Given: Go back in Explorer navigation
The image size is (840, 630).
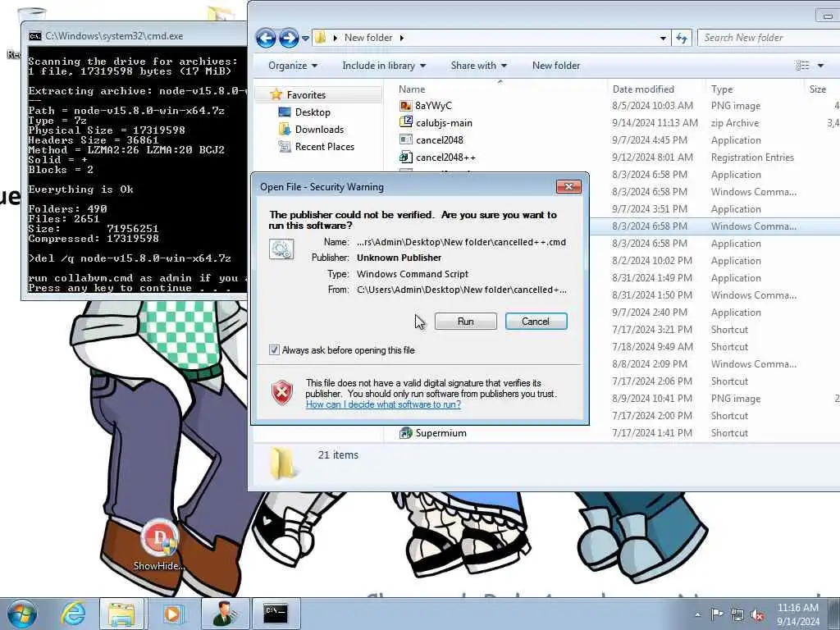Looking at the screenshot, I should pyautogui.click(x=266, y=38).
